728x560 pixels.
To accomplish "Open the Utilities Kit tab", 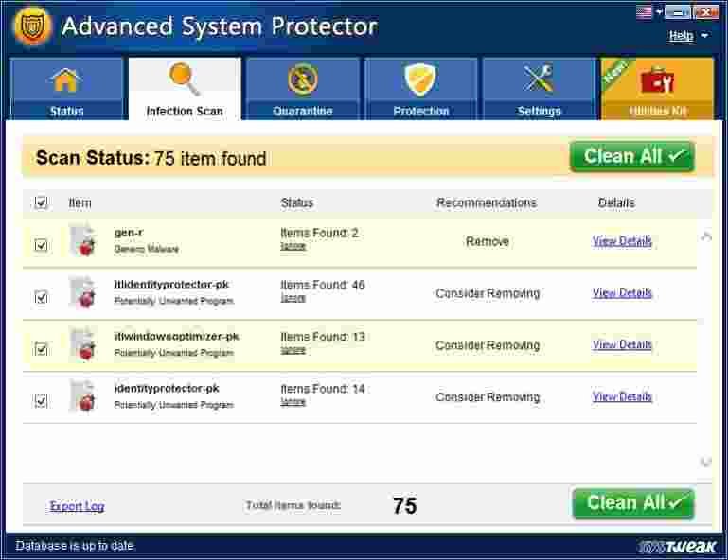I will (x=657, y=89).
